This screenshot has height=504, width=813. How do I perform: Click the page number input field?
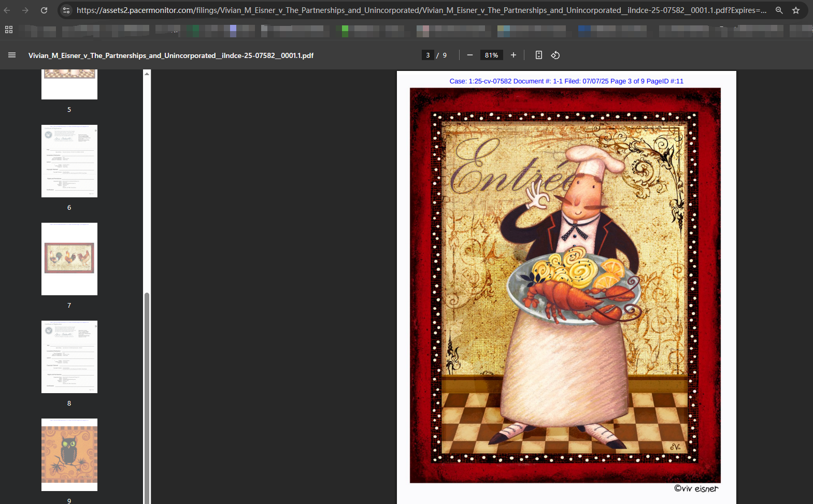click(x=427, y=55)
